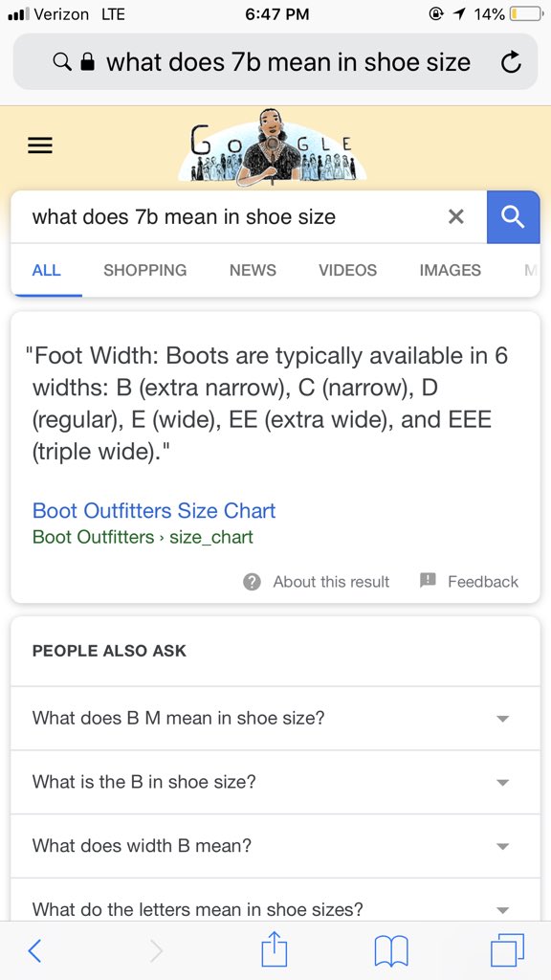Tap the Safari forward arrow
Image resolution: width=551 pixels, height=980 pixels.
(156, 950)
